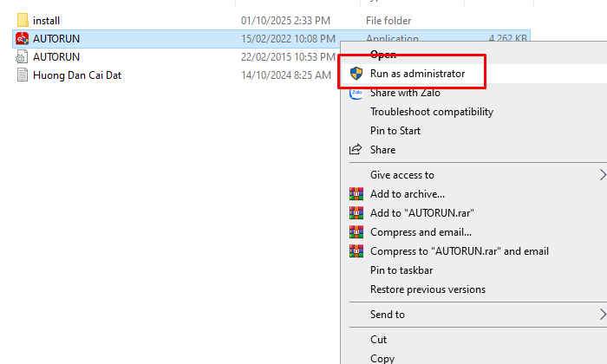Click WinRAR icon beside Compress and email

tap(356, 232)
